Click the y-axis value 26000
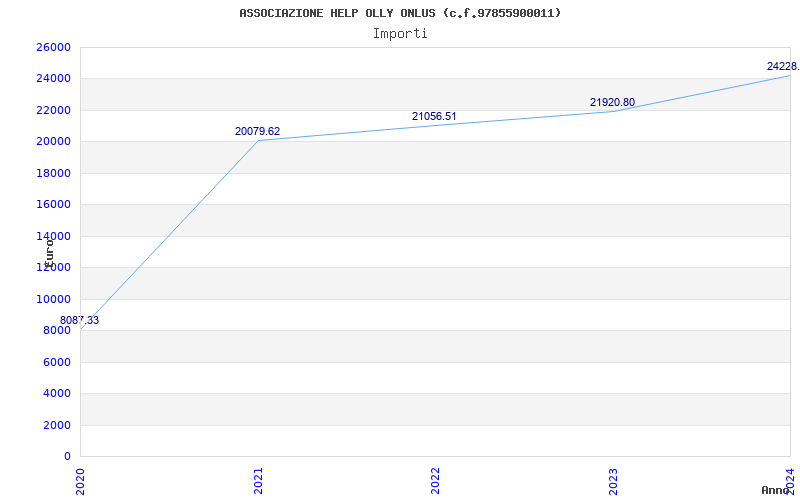This screenshot has height=500, width=800. (53, 47)
